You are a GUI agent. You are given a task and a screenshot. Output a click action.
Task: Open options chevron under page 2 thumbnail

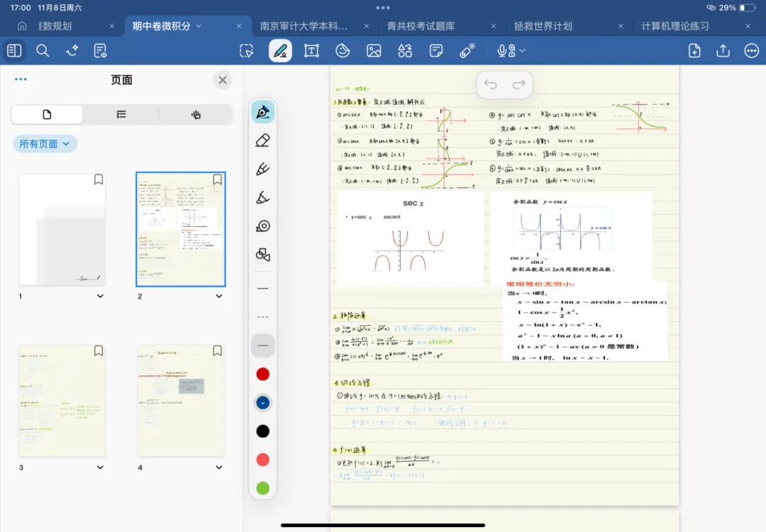(x=218, y=296)
